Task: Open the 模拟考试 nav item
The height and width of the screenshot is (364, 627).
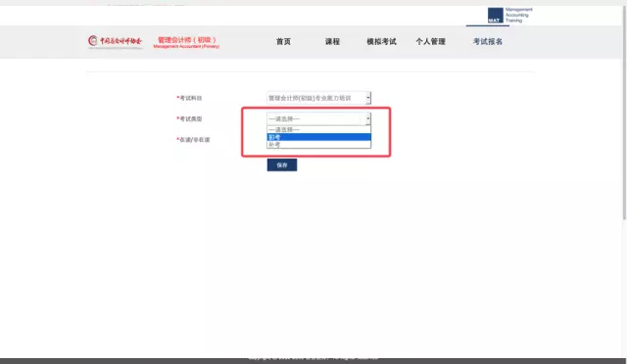Action: [381, 41]
